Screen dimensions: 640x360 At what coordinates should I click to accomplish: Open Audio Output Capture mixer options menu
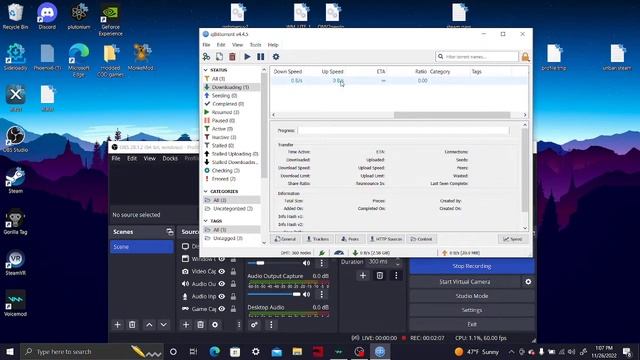321,294
